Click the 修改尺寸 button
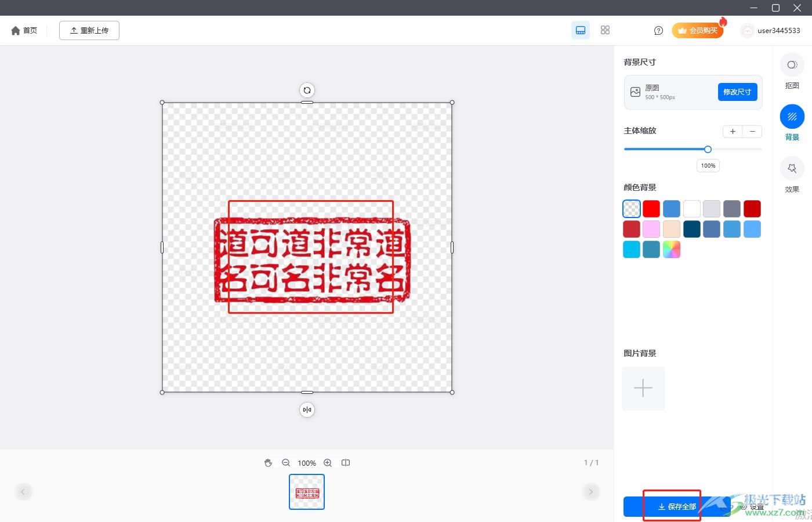 point(737,92)
